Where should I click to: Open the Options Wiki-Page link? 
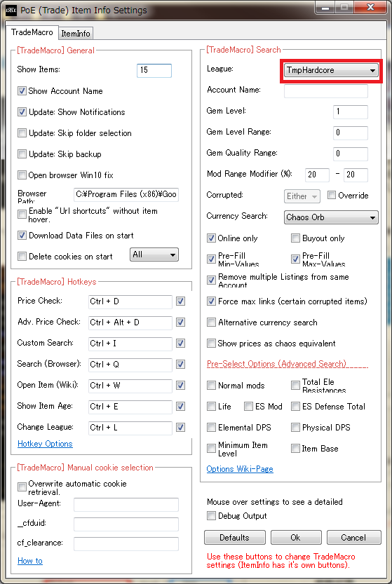(x=240, y=469)
